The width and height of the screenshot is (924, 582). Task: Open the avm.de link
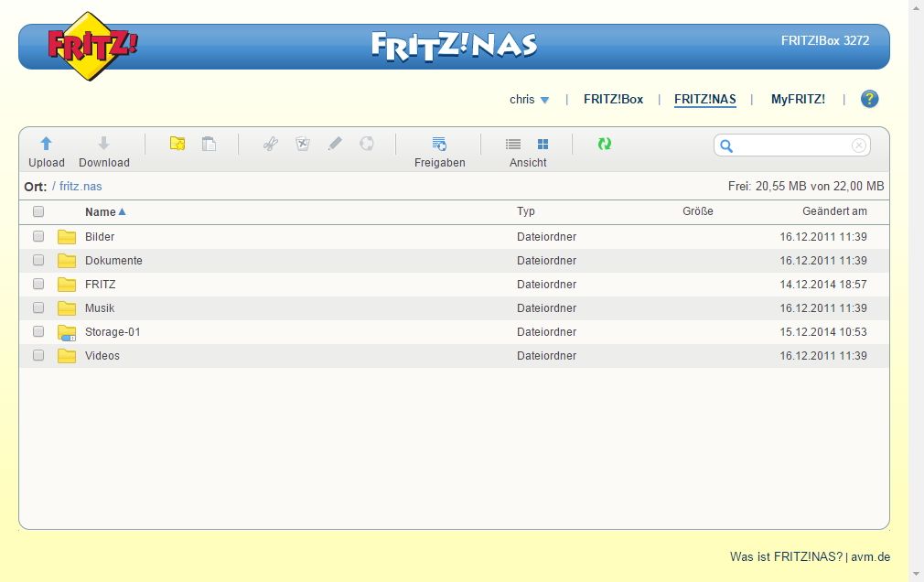tap(870, 556)
